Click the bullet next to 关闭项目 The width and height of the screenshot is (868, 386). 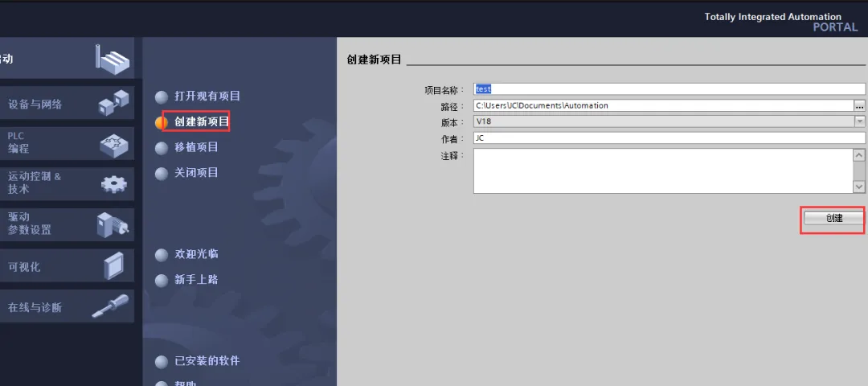[x=161, y=174]
